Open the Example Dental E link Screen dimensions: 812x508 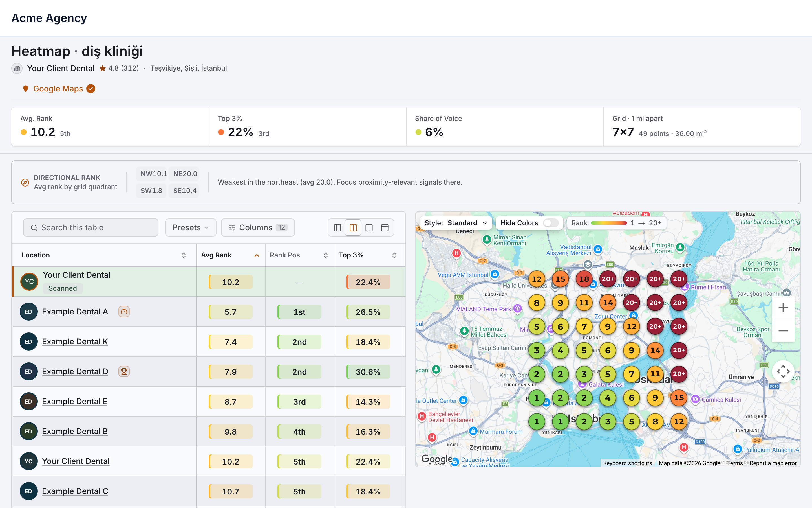click(74, 402)
